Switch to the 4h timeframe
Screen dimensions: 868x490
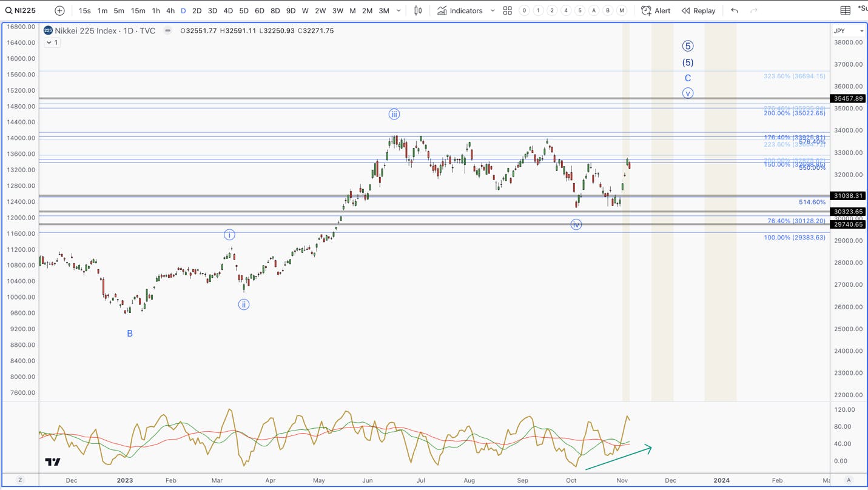pyautogui.click(x=170, y=10)
